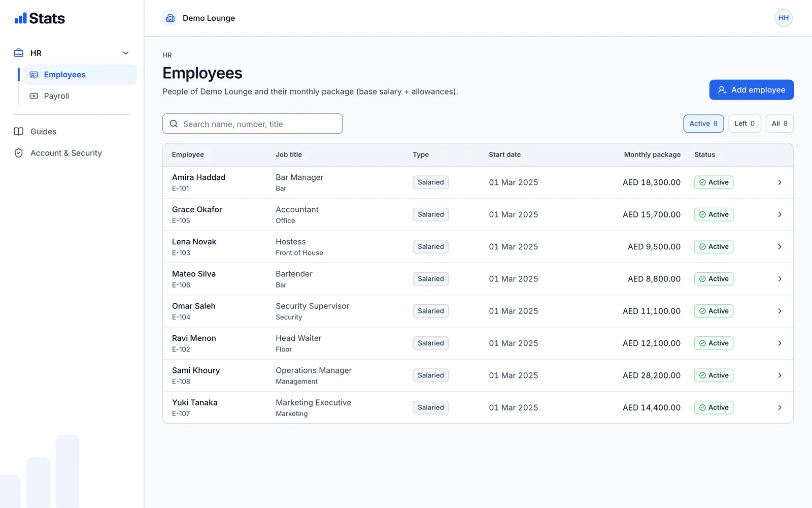The height and width of the screenshot is (508, 812).
Task: Click the Active status badge for Lena Novak
Action: (x=714, y=247)
